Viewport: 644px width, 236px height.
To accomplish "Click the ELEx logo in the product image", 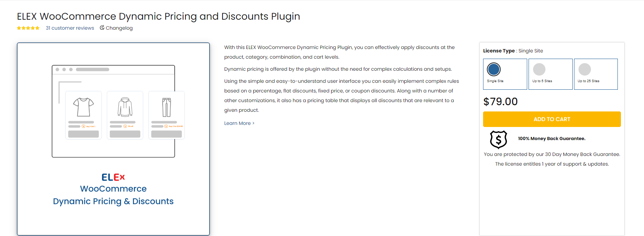I will 113,177.
